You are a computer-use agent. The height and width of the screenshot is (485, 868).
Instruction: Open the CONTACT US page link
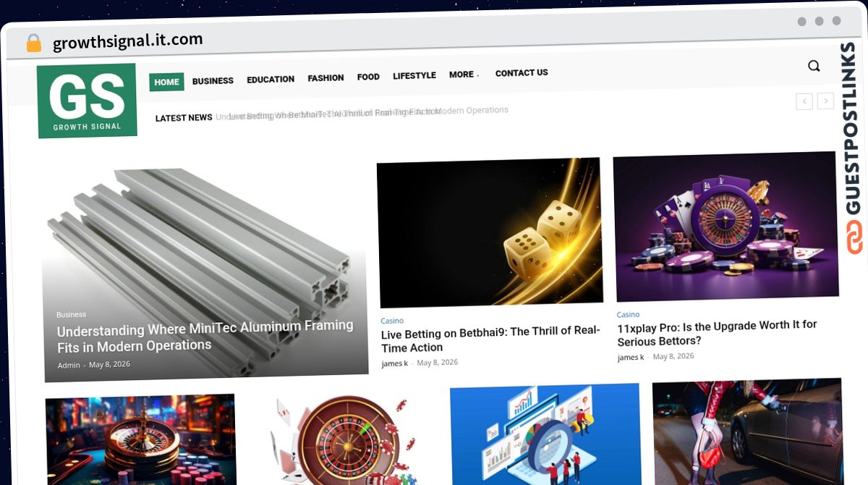click(x=522, y=73)
